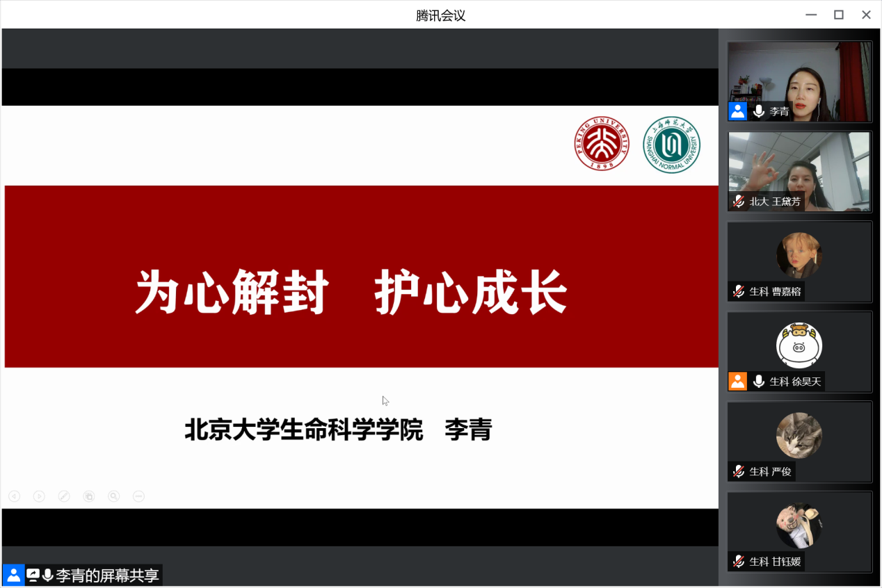Click the magnifier zoom icon on the slide
The height and width of the screenshot is (588, 882).
(113, 496)
